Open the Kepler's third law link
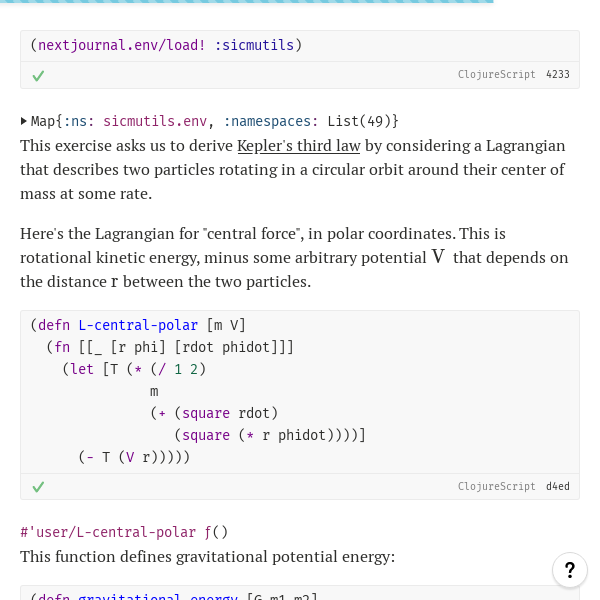The image size is (600, 600). 299,146
